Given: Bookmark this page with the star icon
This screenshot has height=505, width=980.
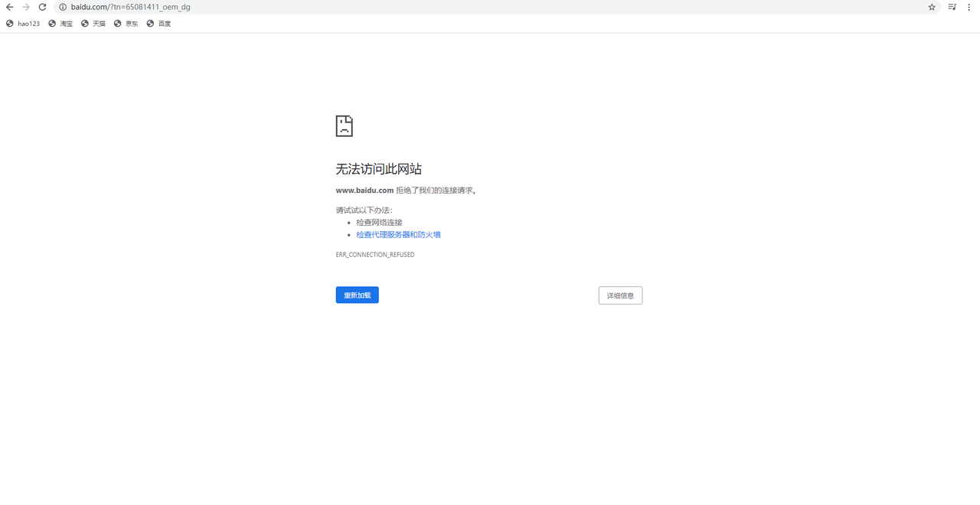Looking at the screenshot, I should click(x=932, y=7).
